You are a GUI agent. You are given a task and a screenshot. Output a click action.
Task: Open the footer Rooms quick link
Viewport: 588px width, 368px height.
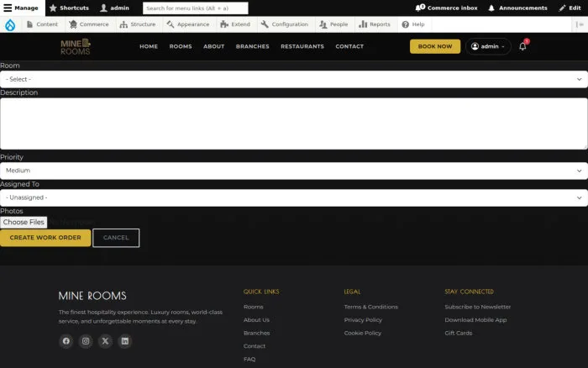tap(254, 307)
